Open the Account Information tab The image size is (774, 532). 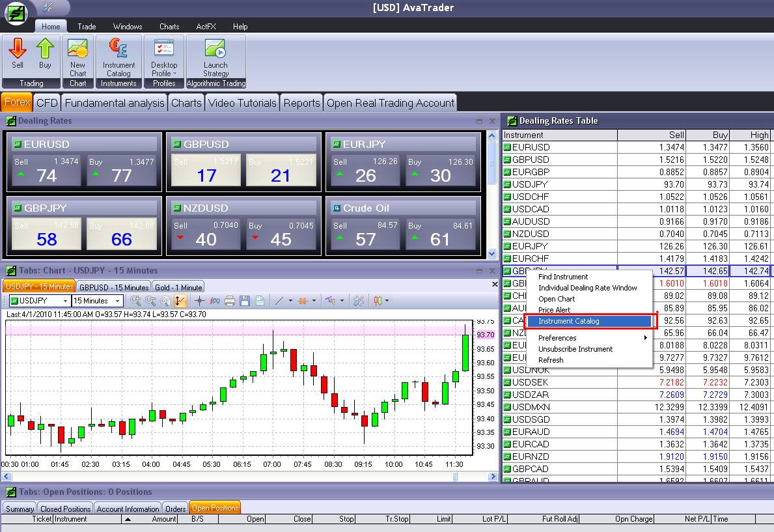128,509
